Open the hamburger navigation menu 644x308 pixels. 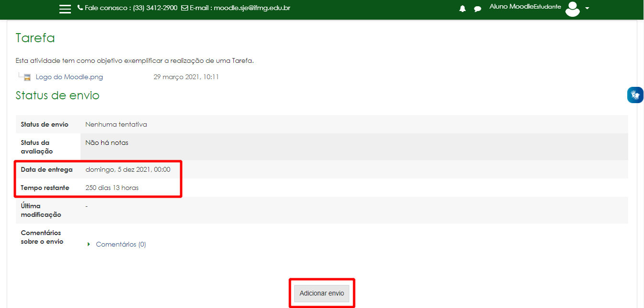[x=65, y=8]
